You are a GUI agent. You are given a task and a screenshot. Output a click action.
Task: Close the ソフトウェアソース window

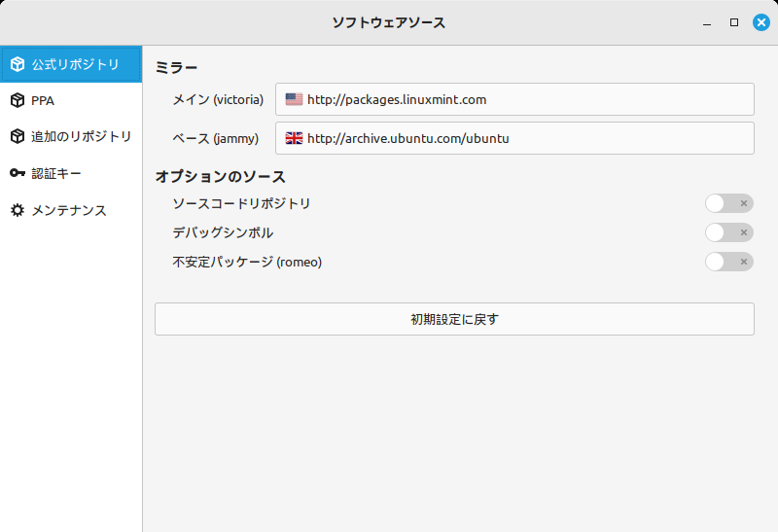(761, 22)
